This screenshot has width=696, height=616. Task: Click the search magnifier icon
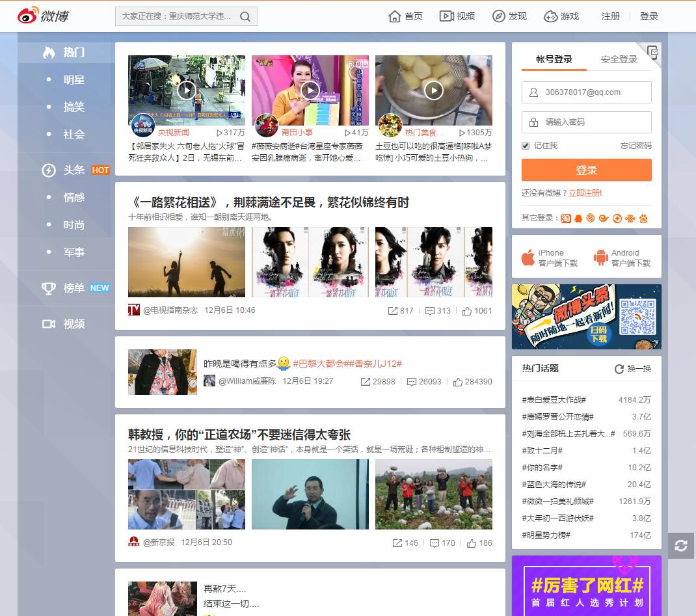(245, 16)
